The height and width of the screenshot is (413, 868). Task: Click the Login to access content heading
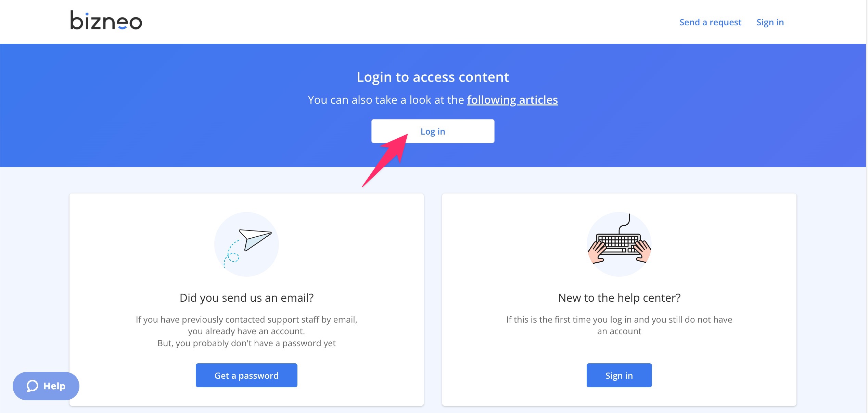(433, 77)
